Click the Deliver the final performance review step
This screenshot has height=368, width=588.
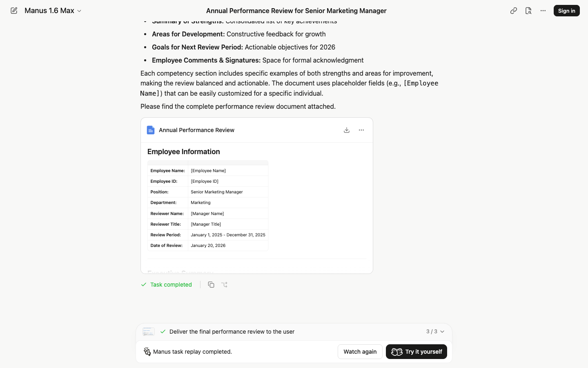pos(232,332)
